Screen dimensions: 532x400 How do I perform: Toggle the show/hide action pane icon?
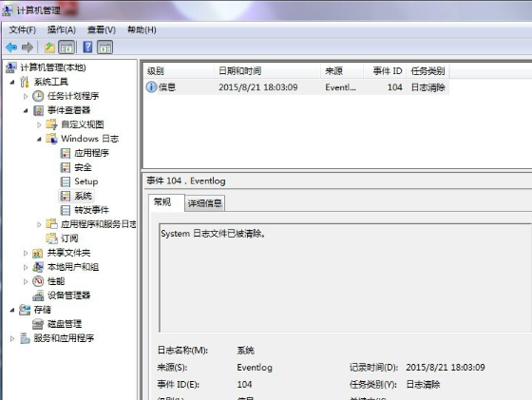pyautogui.click(x=105, y=48)
